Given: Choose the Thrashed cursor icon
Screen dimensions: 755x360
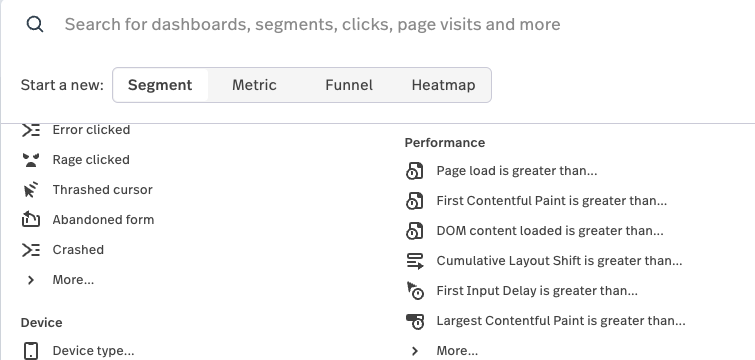Looking at the screenshot, I should pyautogui.click(x=31, y=190).
